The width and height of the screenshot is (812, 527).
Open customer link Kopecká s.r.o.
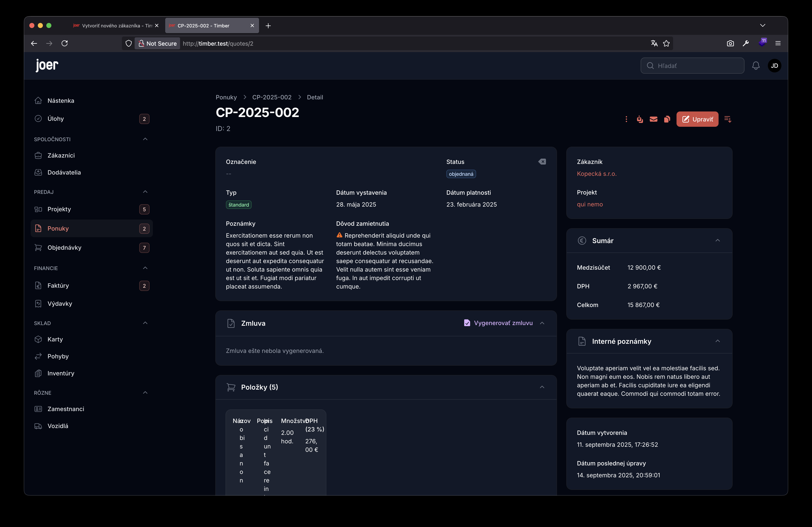596,174
